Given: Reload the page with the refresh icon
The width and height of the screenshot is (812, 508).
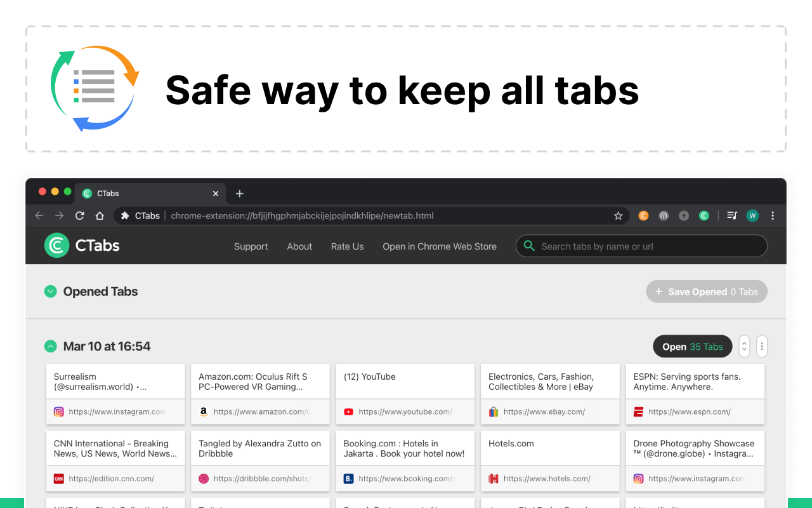Looking at the screenshot, I should pos(80,216).
